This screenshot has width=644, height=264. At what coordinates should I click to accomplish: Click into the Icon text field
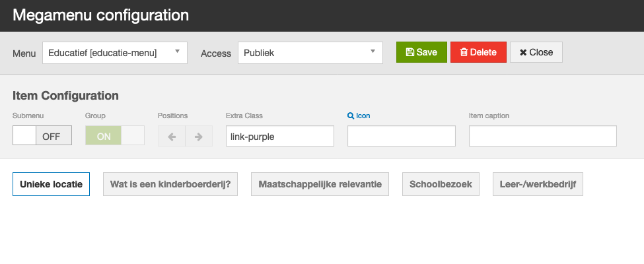tap(401, 136)
